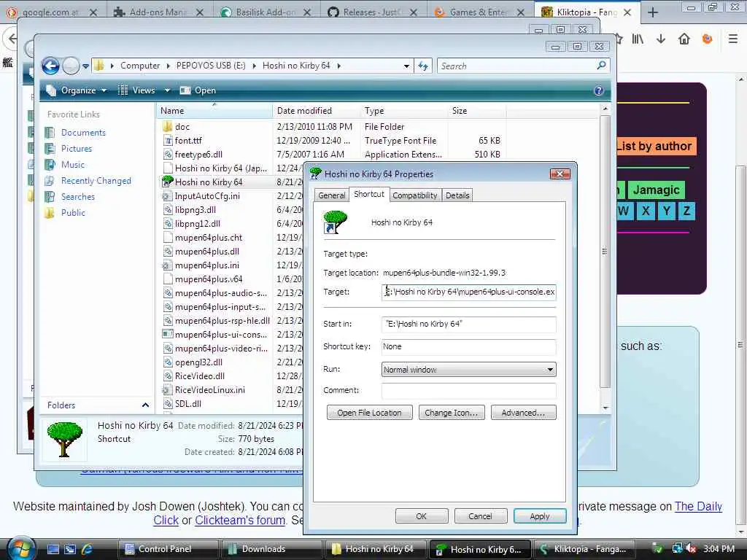Click the Advanced button
747x560 pixels.
click(x=523, y=413)
